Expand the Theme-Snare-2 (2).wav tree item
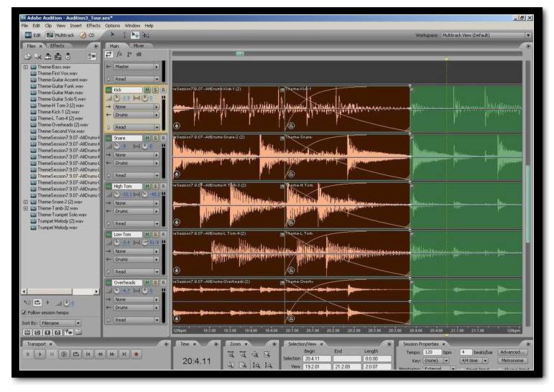The image size is (554, 392). [26, 202]
